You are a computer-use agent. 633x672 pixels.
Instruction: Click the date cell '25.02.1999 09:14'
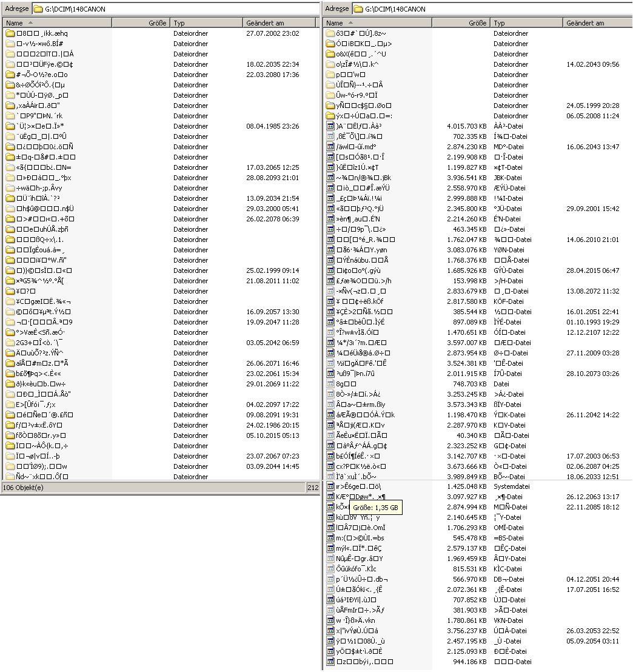[273, 270]
